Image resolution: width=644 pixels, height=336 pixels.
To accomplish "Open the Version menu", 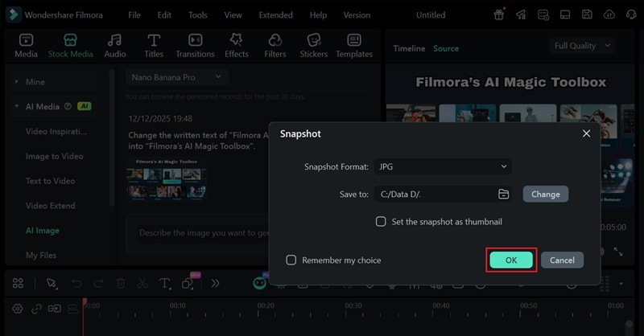I will (x=357, y=14).
